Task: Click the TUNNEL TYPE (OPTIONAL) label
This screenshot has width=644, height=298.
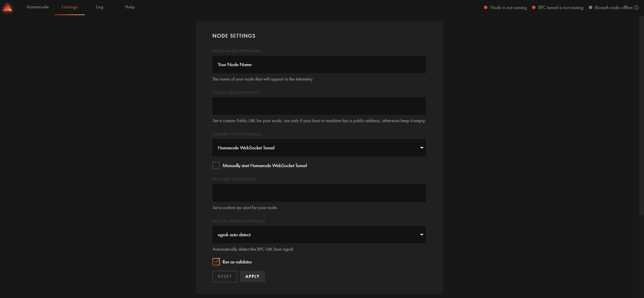Action: point(237,134)
